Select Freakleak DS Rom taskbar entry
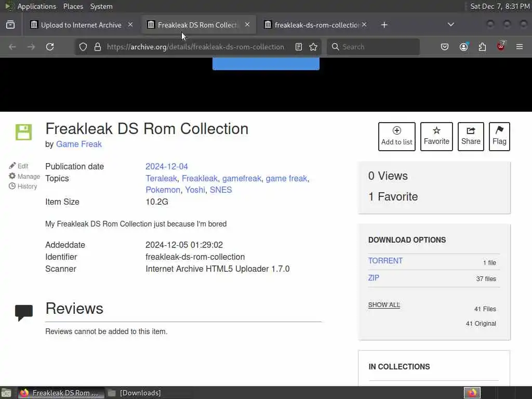 [x=61, y=393]
